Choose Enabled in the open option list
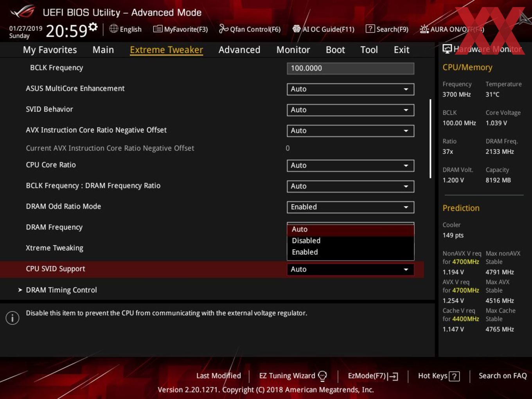The image size is (532, 399). (350, 252)
